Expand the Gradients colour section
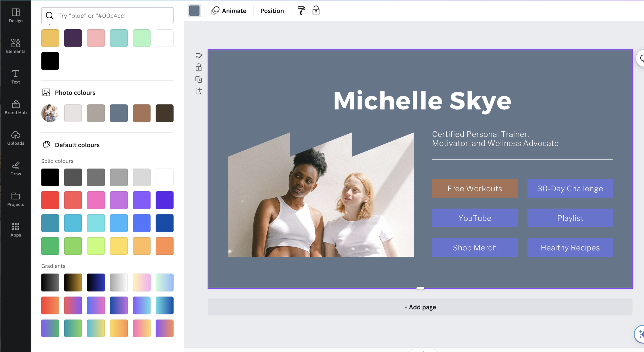Viewport: 644px width, 352px height. pyautogui.click(x=53, y=266)
